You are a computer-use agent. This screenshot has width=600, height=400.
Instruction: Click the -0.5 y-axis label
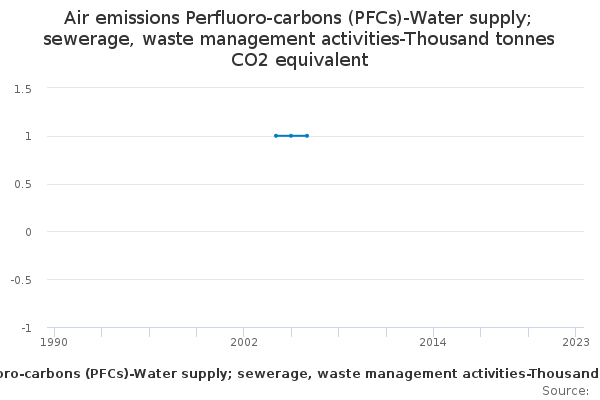click(x=21, y=280)
